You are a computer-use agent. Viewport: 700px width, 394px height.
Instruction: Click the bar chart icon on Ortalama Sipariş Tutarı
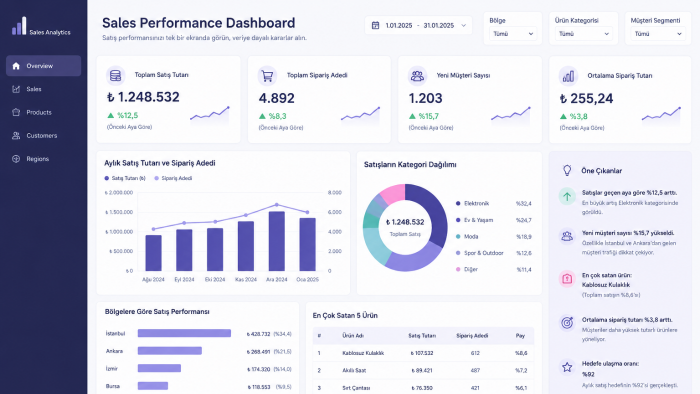tap(568, 76)
